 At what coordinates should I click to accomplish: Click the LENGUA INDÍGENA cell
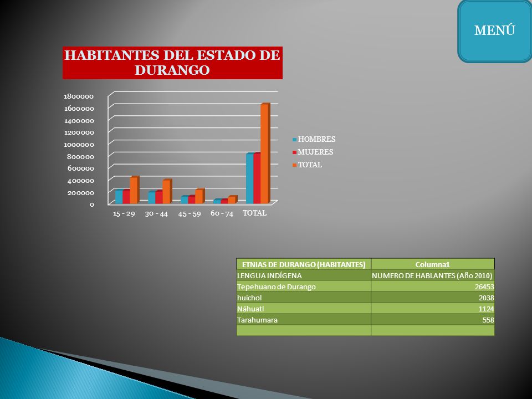click(304, 275)
